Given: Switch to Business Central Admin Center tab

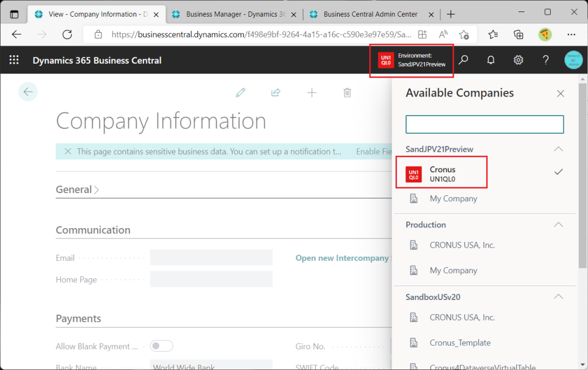Looking at the screenshot, I should (370, 14).
